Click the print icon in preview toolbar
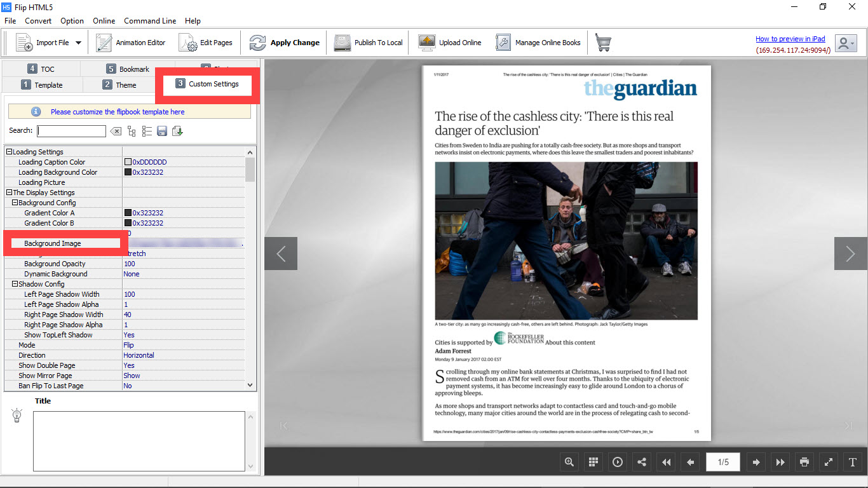Viewport: 868px width, 488px height. [x=804, y=462]
